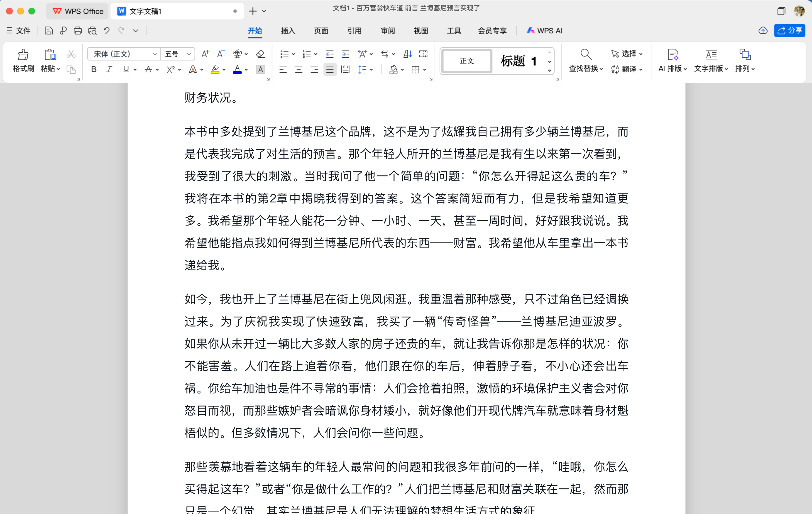Align text right
The image size is (812, 514).
[x=314, y=70]
